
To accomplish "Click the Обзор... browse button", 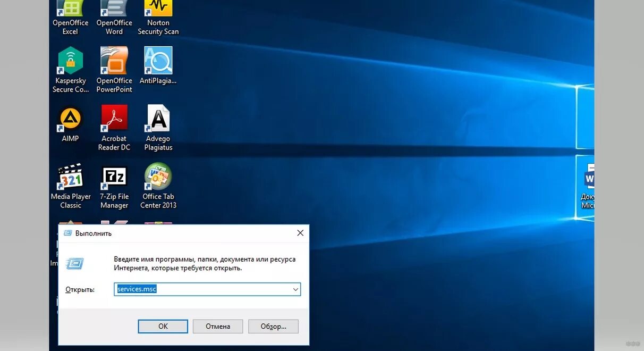I will click(x=273, y=326).
